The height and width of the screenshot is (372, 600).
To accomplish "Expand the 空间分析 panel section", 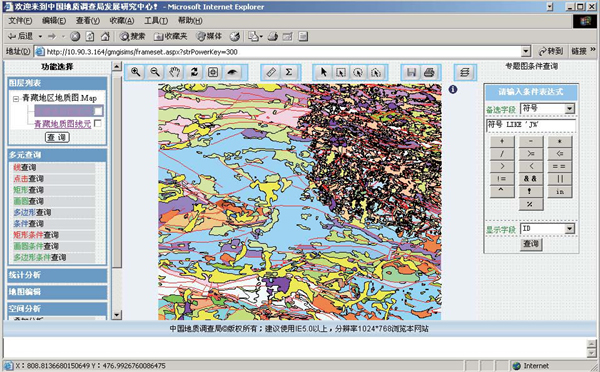I will tap(57, 308).
